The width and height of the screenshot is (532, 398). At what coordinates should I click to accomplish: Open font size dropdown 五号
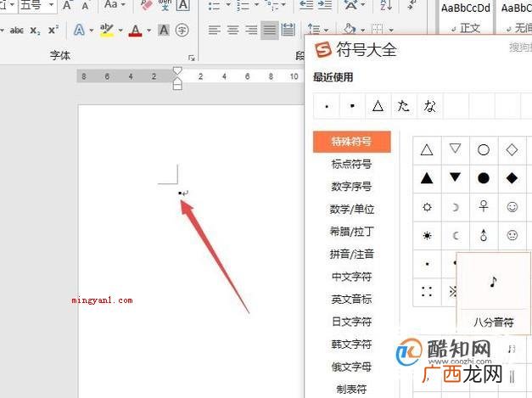[x=52, y=5]
